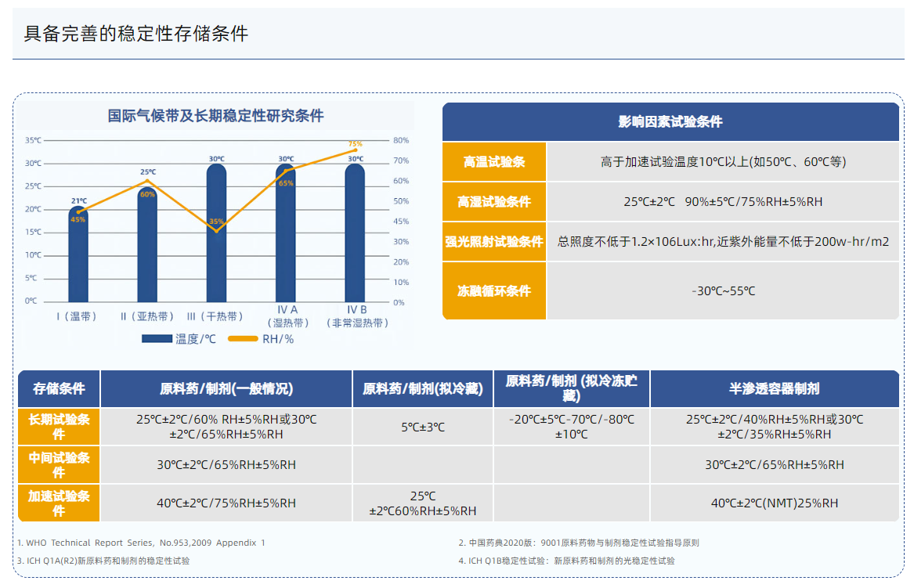The height and width of the screenshot is (588, 914).
Task: Click the 原料药/制剂(拟冷藏) column header
Action: pyautogui.click(x=422, y=388)
